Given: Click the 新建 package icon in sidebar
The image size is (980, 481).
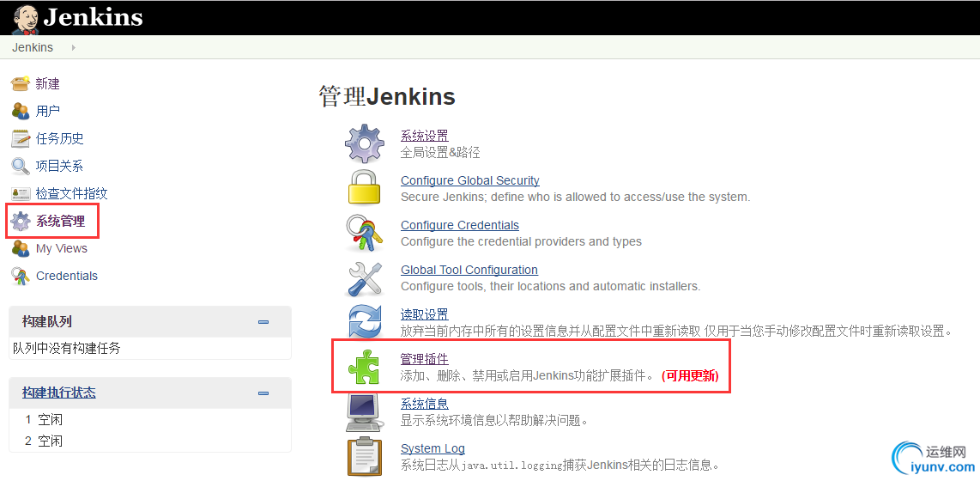Looking at the screenshot, I should click(x=21, y=83).
